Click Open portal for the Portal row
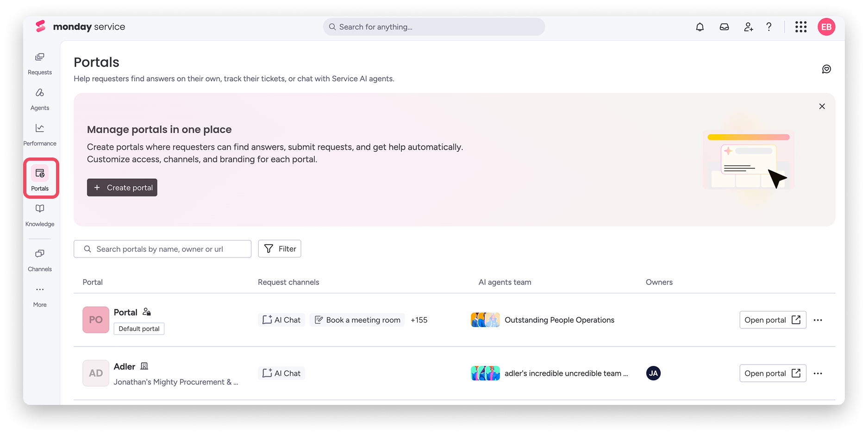 tap(773, 320)
